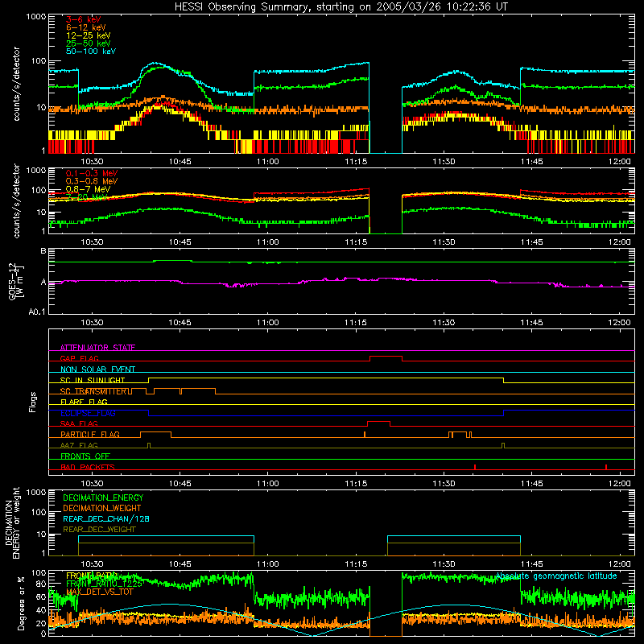Click the raised GAP_FLAG pulse near 11:20
Screen dimensions: 644x644
pos(386,357)
